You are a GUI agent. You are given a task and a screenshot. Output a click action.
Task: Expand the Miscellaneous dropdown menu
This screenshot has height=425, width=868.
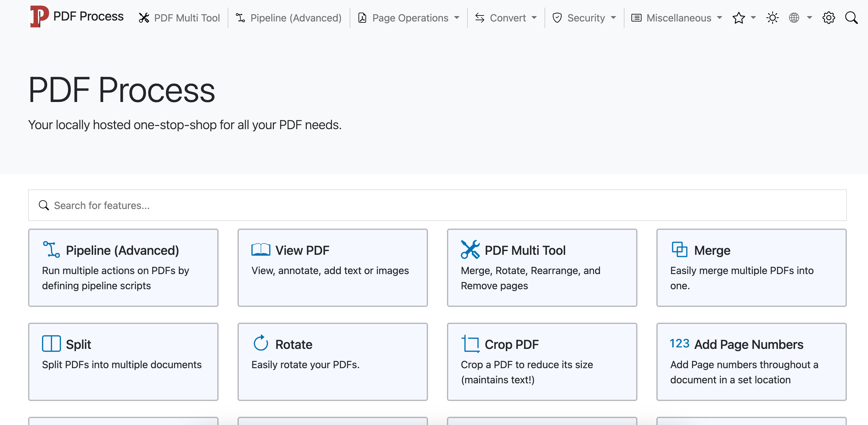[x=677, y=18]
